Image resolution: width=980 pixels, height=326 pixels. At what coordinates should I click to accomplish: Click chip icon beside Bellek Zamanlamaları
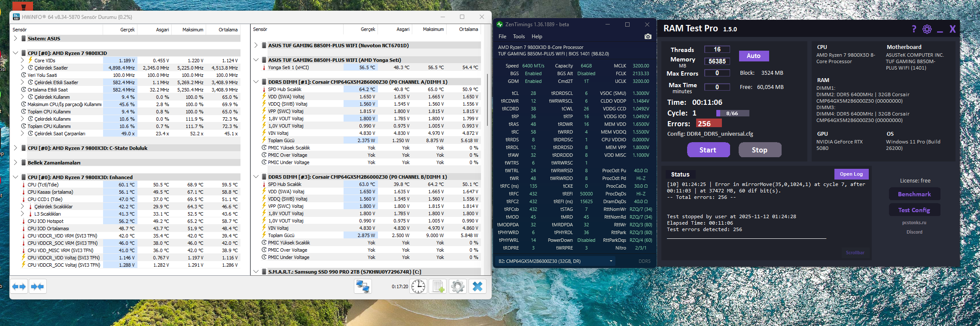pos(24,163)
